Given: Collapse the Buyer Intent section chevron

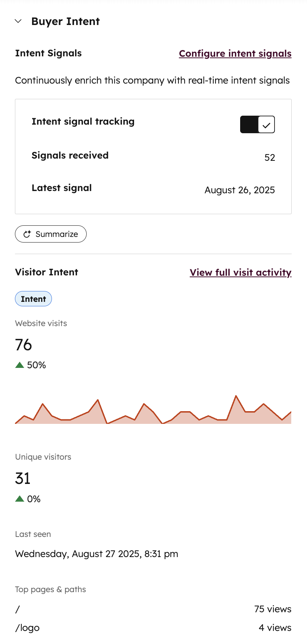Looking at the screenshot, I should coord(18,21).
